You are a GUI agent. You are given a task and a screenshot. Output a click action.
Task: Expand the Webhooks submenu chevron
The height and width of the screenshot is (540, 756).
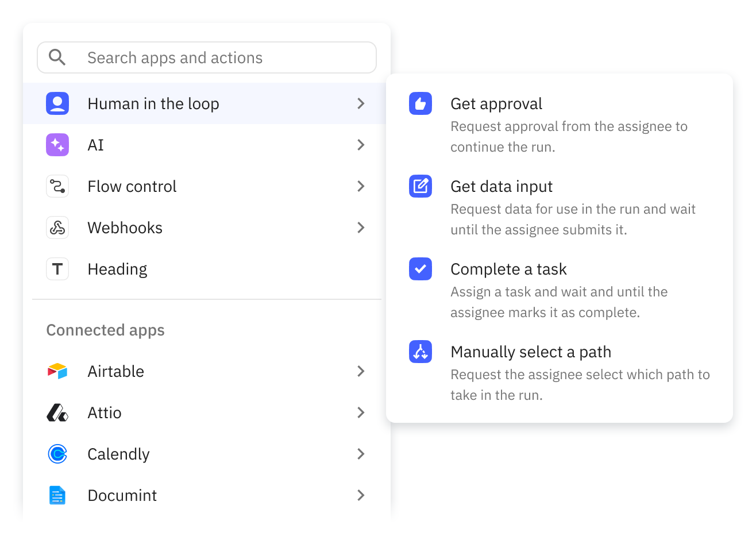tap(361, 227)
